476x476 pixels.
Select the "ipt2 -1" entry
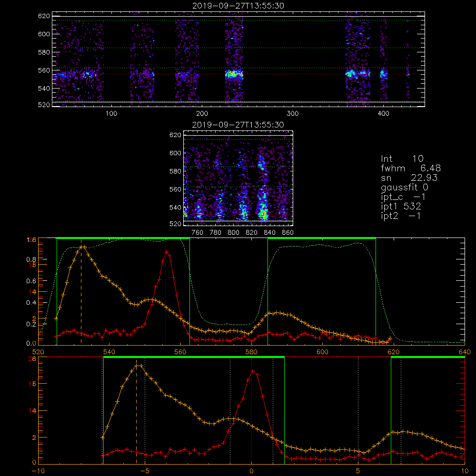(x=401, y=216)
